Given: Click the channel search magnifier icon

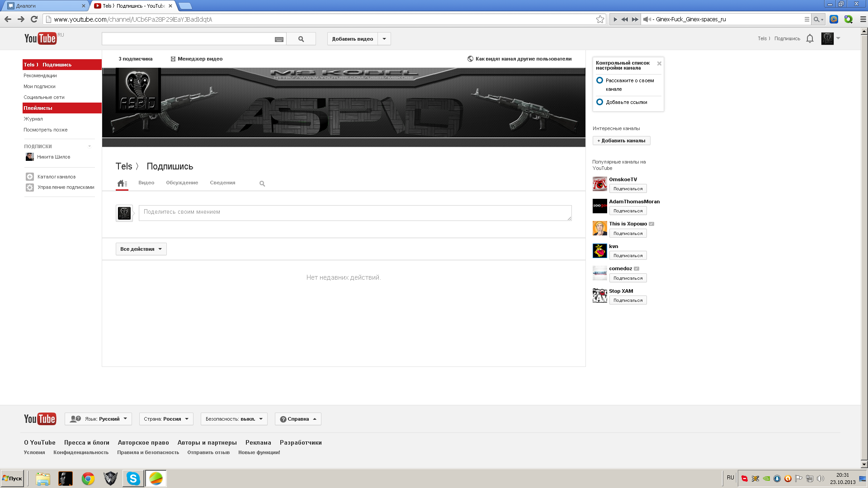Looking at the screenshot, I should click(x=262, y=183).
